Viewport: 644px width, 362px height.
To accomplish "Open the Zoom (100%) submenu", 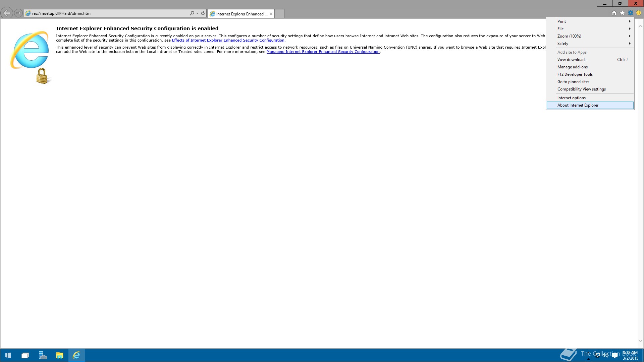I will click(x=590, y=36).
